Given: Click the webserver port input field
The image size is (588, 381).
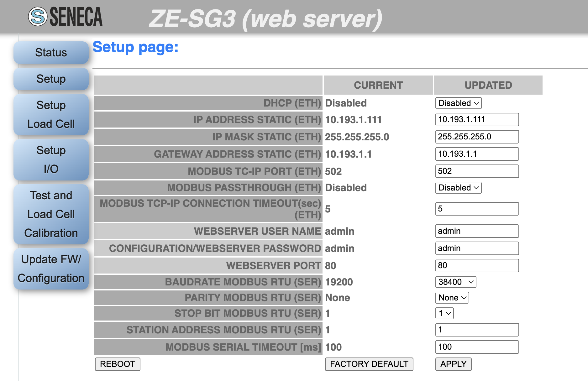Looking at the screenshot, I should [x=477, y=265].
